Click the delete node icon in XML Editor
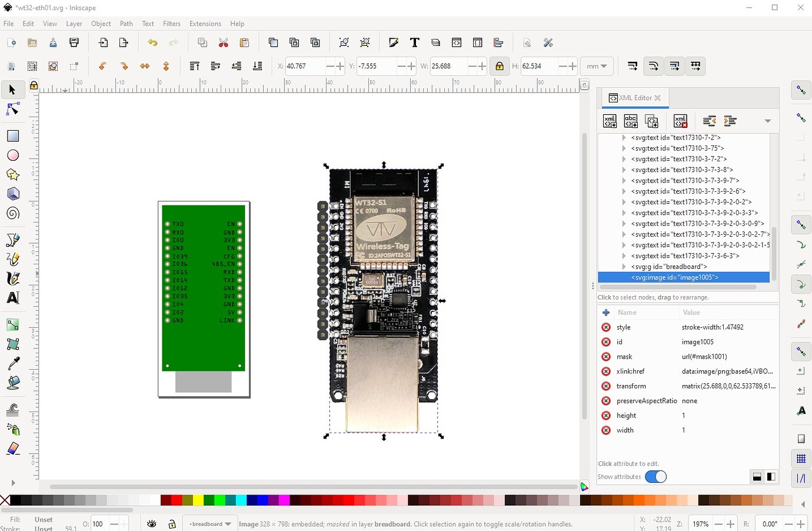 tap(680, 121)
